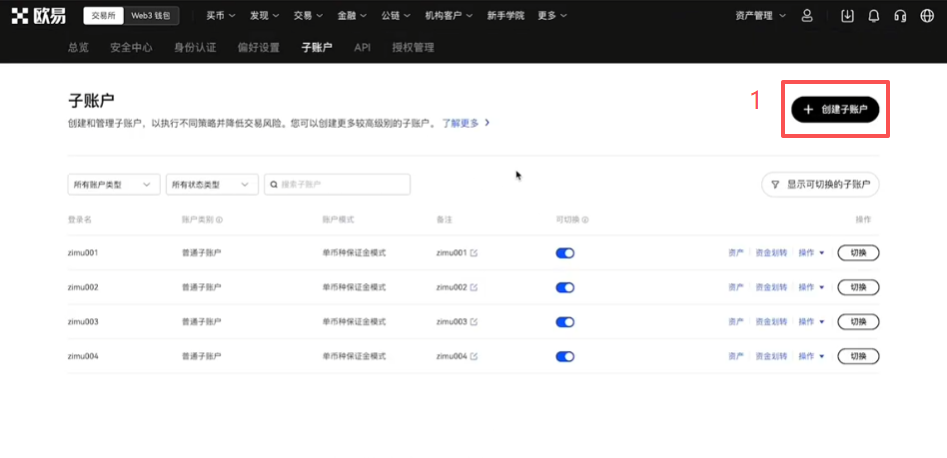This screenshot has width=947, height=458.
Task: Expand the 操作 dropdown for zimu001
Action: (x=811, y=253)
